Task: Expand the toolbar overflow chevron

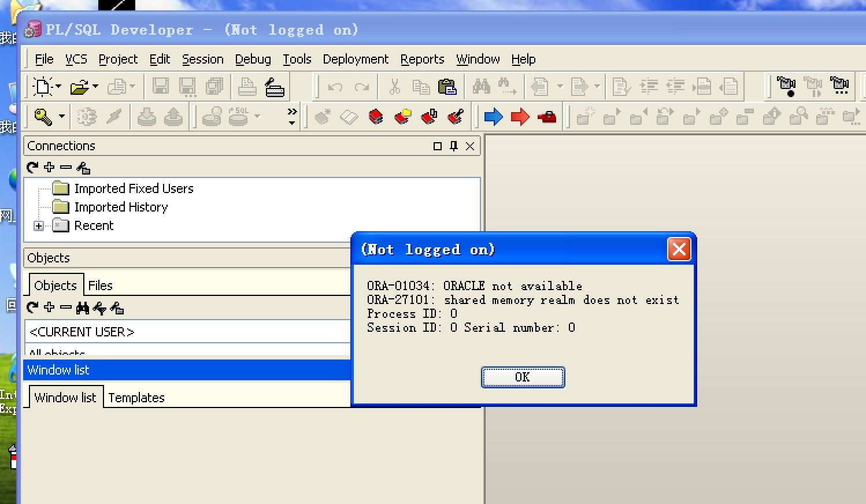Action: point(292,116)
